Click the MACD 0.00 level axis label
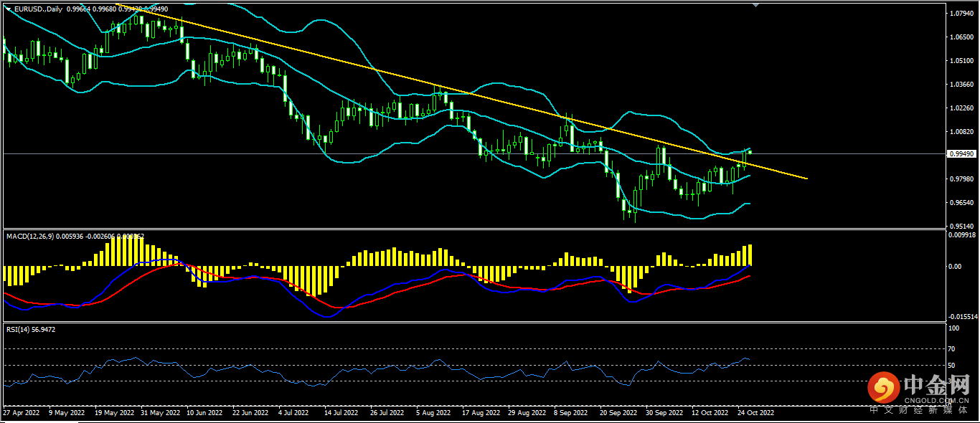This screenshot has width=980, height=423. click(x=955, y=266)
